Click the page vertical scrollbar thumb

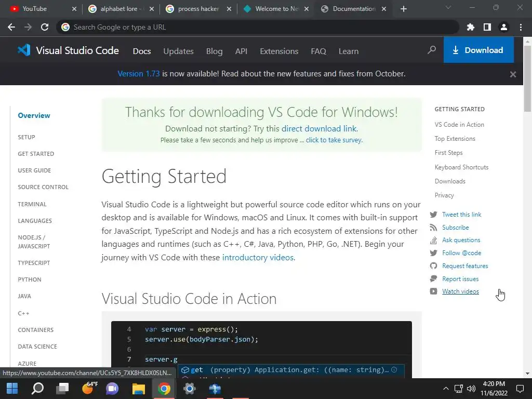click(527, 78)
